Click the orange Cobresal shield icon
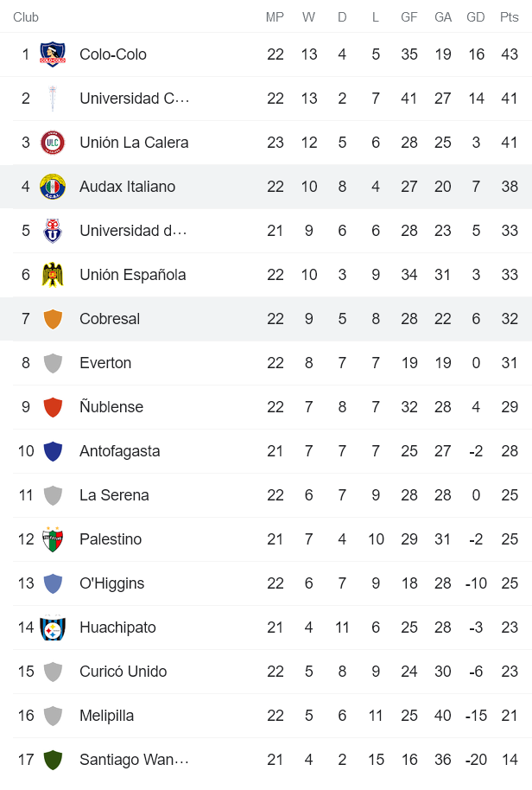 [x=53, y=319]
